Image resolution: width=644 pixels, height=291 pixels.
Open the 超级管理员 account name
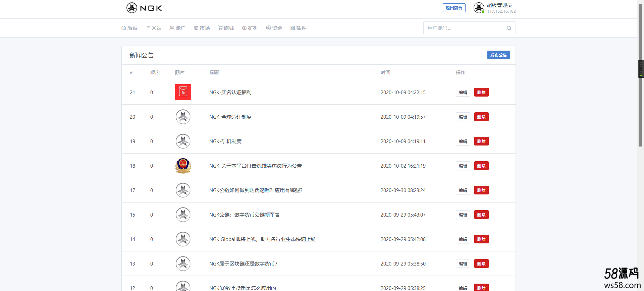tap(499, 5)
